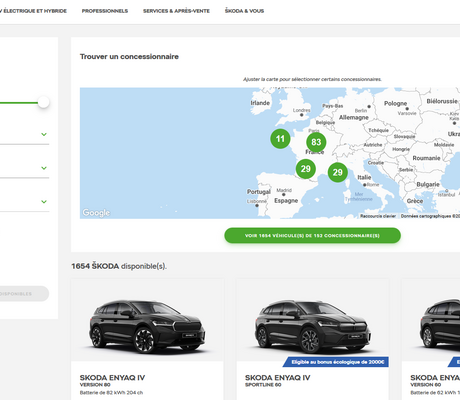
Task: Click the 29 cluster near Spain border
Action: tap(306, 169)
